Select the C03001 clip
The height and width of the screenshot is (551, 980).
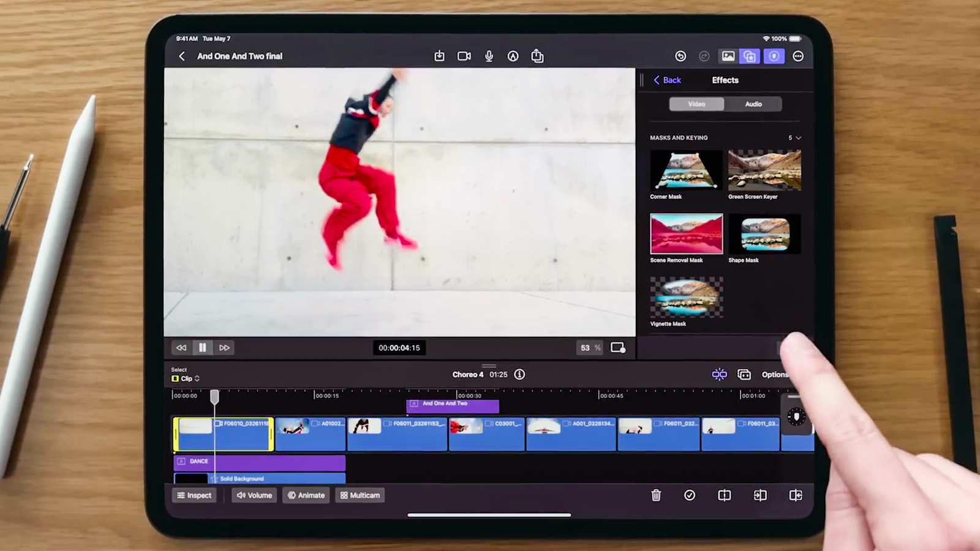[x=486, y=435]
